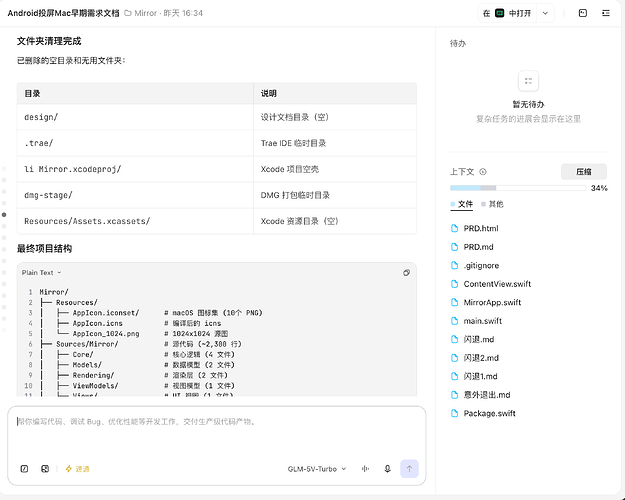
Task: Click the square icon left of 速通
Action: tap(45, 469)
